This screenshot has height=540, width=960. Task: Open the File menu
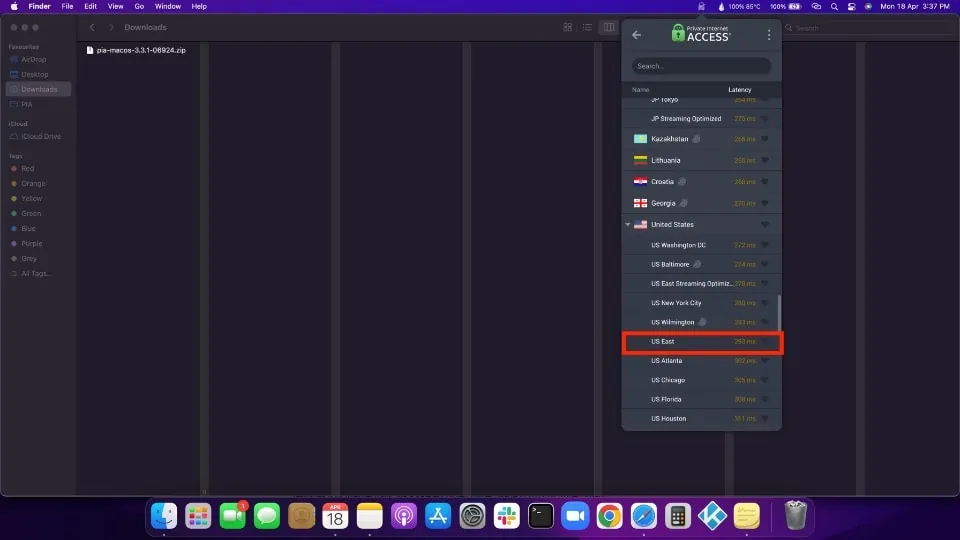(67, 6)
